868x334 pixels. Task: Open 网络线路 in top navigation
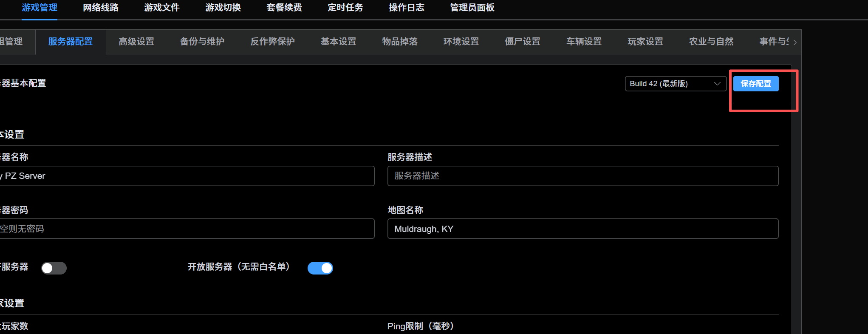[x=101, y=8]
